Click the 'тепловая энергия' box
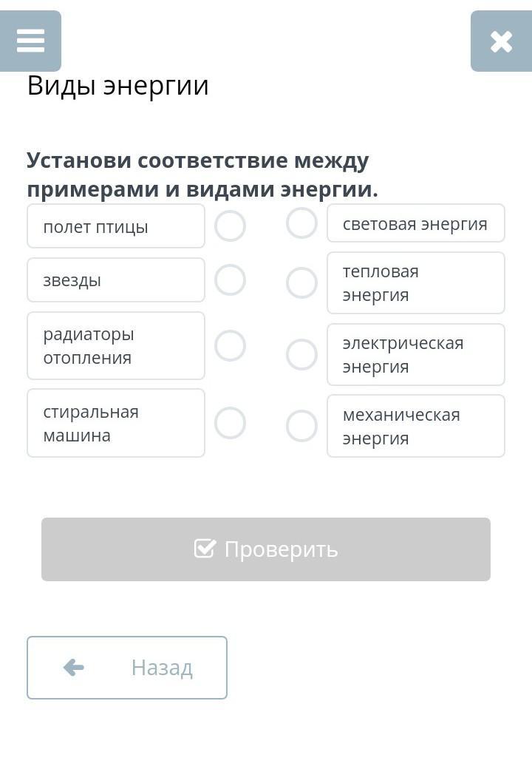The height and width of the screenshot is (769, 532). 415,283
